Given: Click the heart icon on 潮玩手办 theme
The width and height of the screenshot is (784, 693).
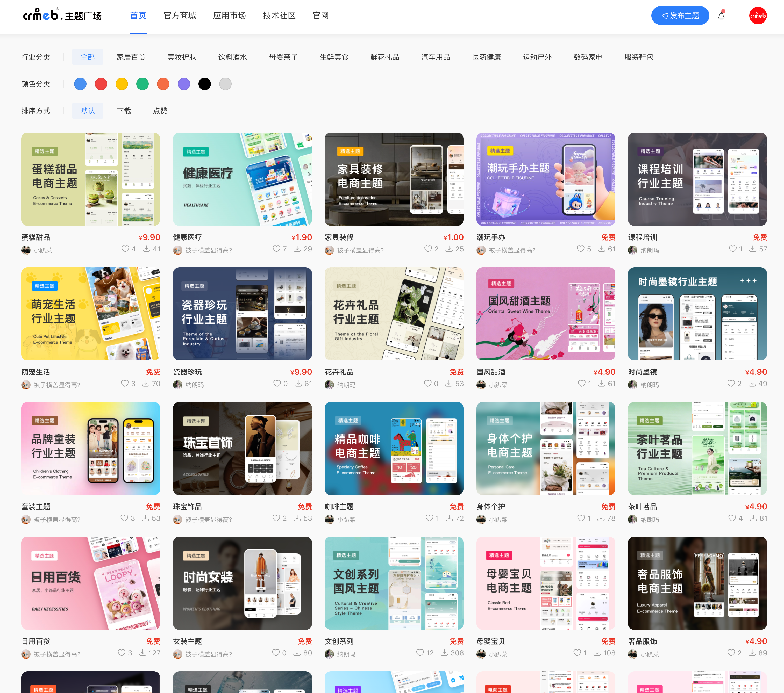Looking at the screenshot, I should click(x=580, y=249).
